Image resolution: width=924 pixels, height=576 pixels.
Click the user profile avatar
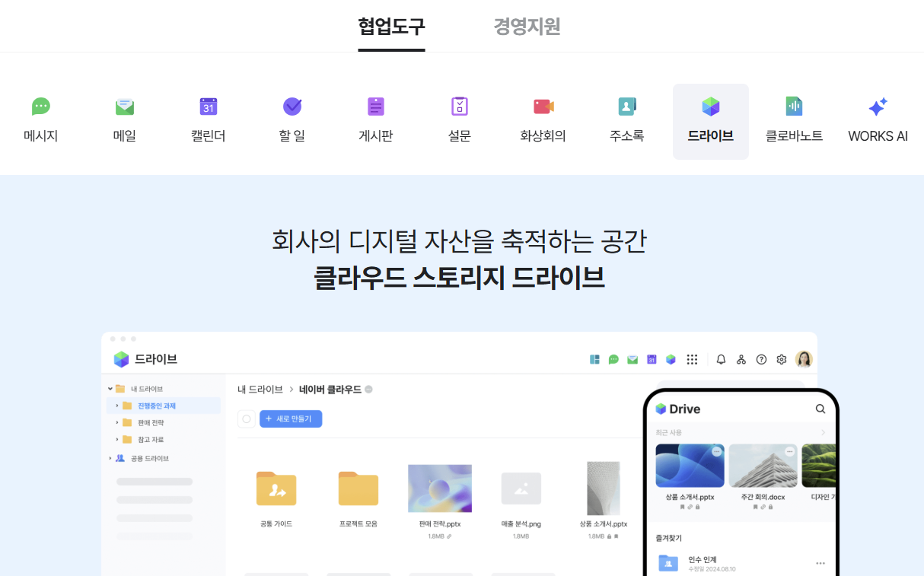(x=804, y=359)
